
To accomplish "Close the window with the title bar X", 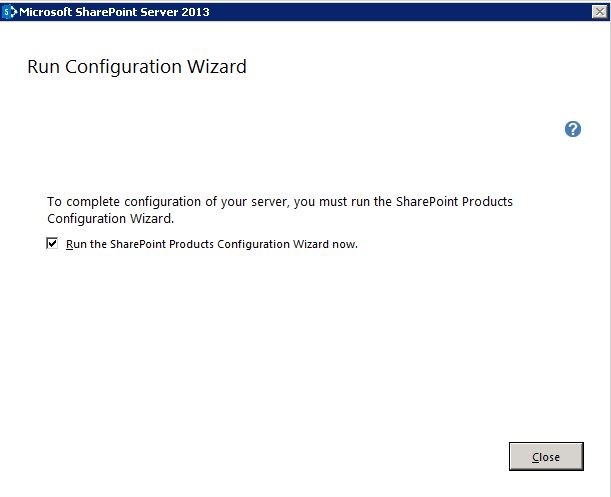I will click(x=599, y=12).
